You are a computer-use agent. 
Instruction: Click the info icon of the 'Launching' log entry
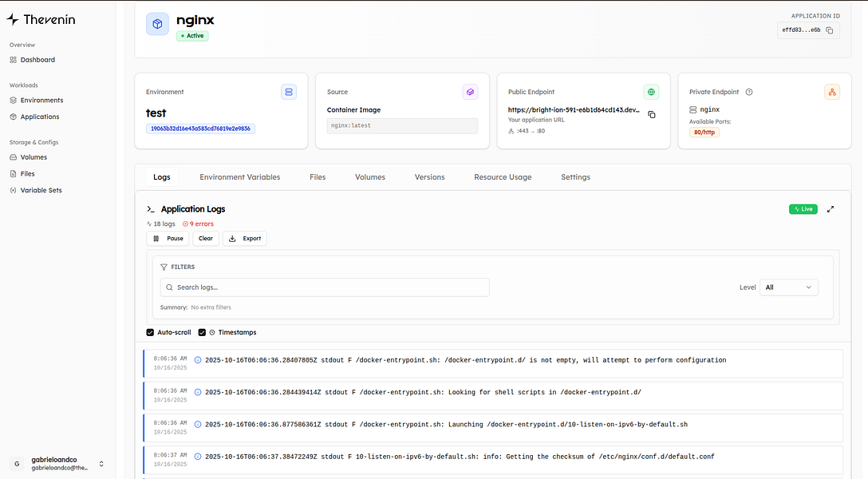(198, 425)
